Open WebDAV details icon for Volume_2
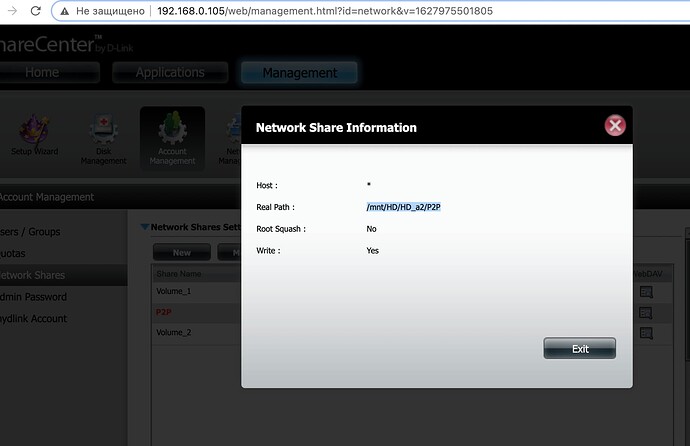 pos(646,333)
